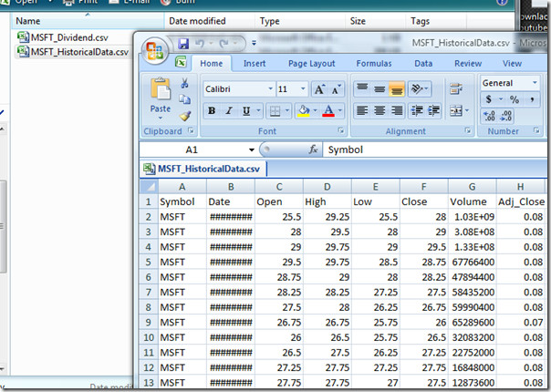Image resolution: width=551 pixels, height=392 pixels.
Task: Increase decimal places
Action: (489, 116)
